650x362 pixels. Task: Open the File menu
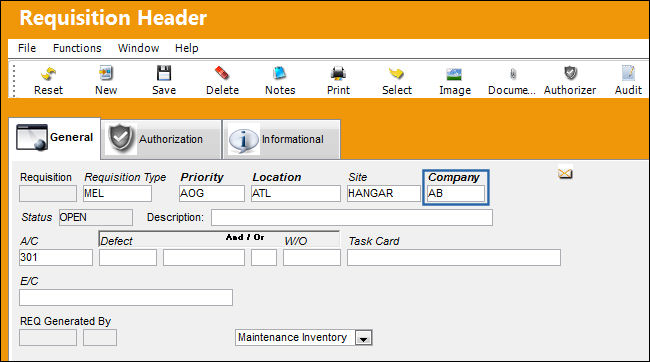[27, 48]
